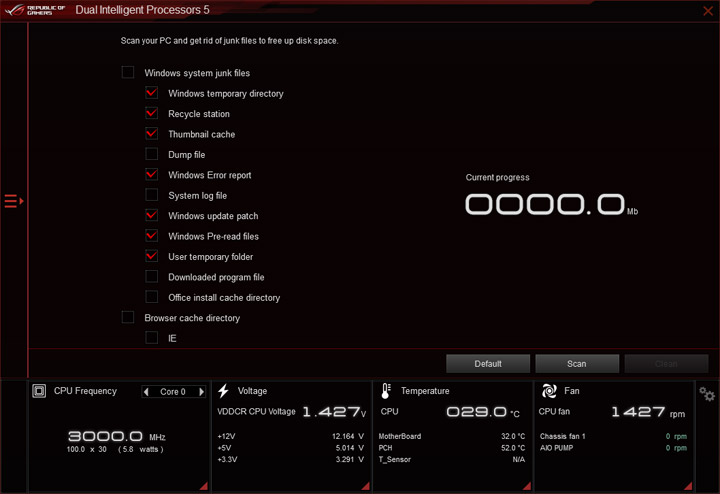This screenshot has height=494, width=720.
Task: Click the T_Sensor N/A row
Action: [x=452, y=459]
